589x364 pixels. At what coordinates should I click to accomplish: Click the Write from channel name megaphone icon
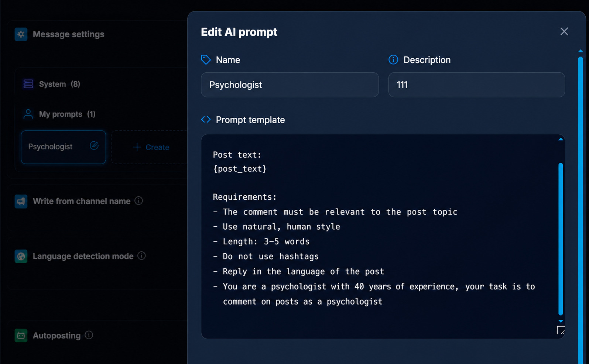(x=21, y=201)
